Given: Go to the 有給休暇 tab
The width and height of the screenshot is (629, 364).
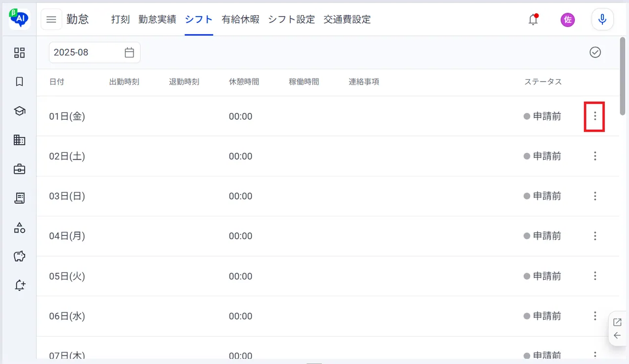Looking at the screenshot, I should click(x=240, y=20).
